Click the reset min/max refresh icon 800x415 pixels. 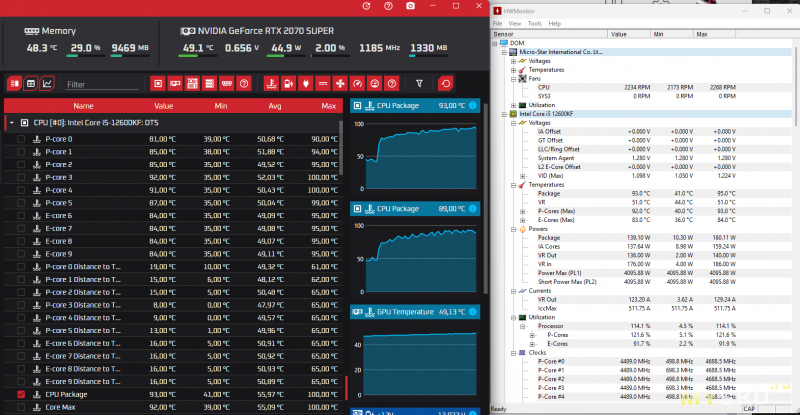[x=446, y=83]
